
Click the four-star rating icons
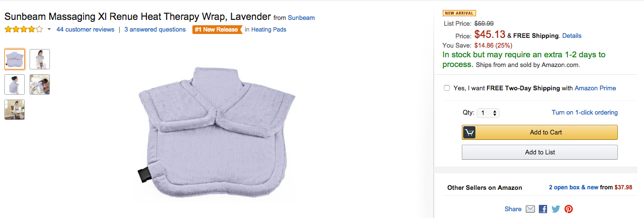coord(24,30)
